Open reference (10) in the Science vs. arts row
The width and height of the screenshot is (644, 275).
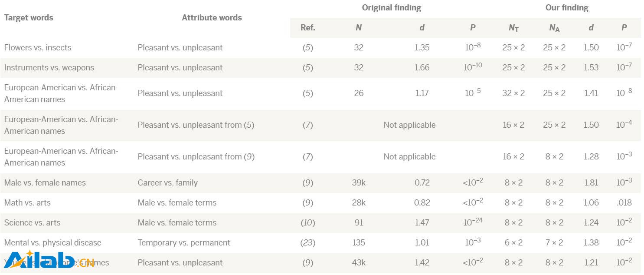click(x=308, y=223)
